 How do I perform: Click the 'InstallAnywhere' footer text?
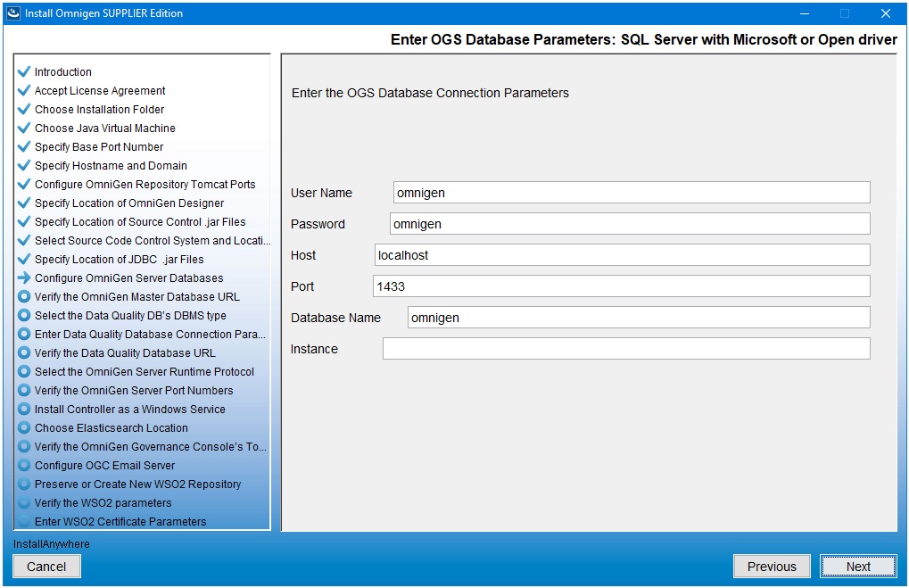52,544
